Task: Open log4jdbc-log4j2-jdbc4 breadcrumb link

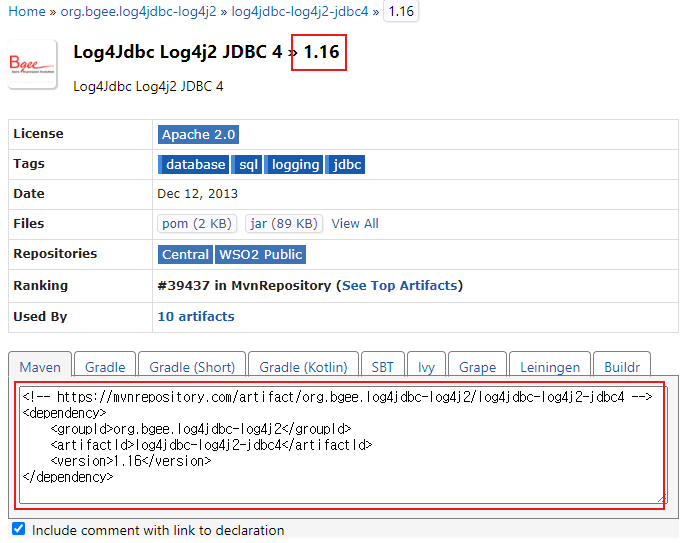Action: [x=300, y=11]
